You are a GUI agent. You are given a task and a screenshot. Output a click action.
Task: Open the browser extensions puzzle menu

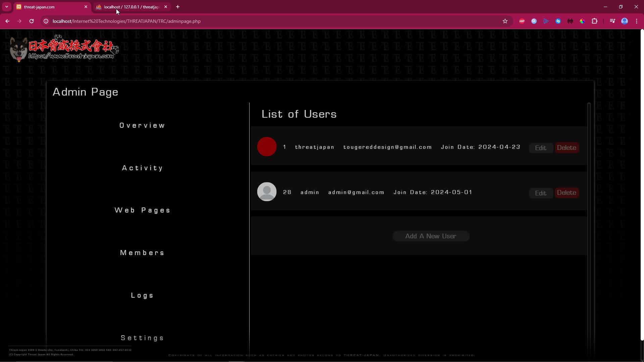(x=594, y=21)
